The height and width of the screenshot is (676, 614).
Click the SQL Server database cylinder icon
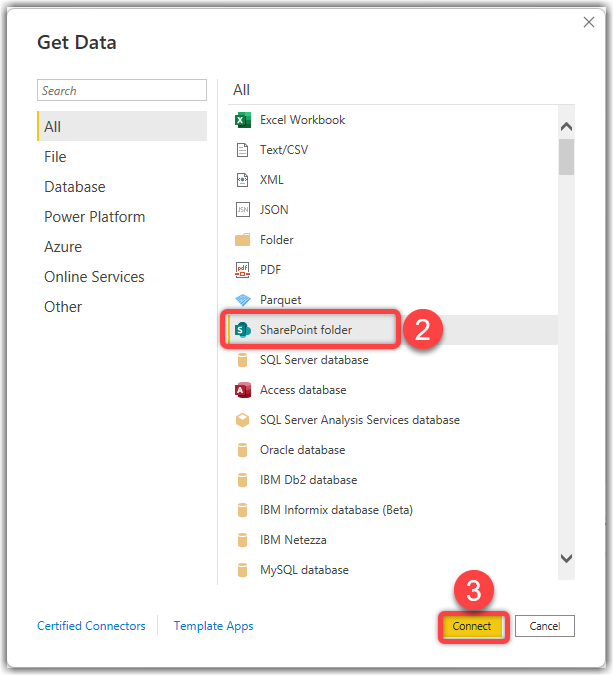[243, 360]
